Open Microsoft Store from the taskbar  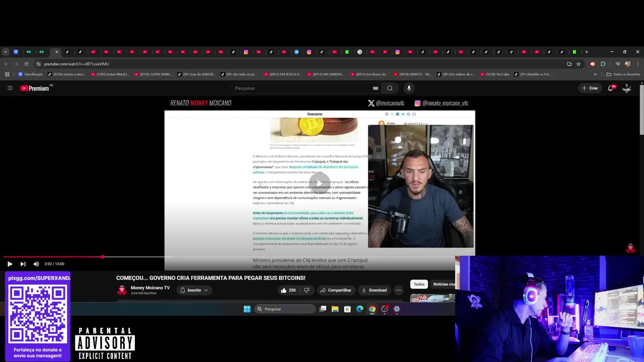[347, 309]
